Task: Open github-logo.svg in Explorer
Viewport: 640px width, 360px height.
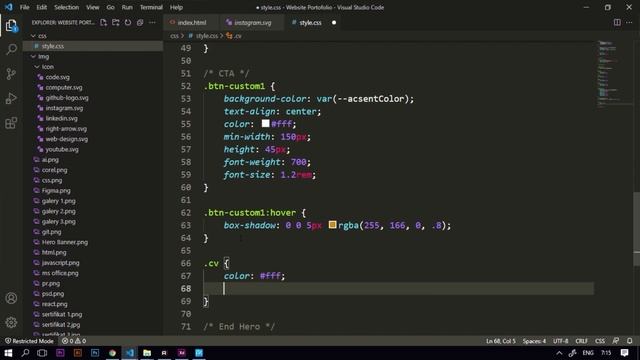Action: pos(67,98)
